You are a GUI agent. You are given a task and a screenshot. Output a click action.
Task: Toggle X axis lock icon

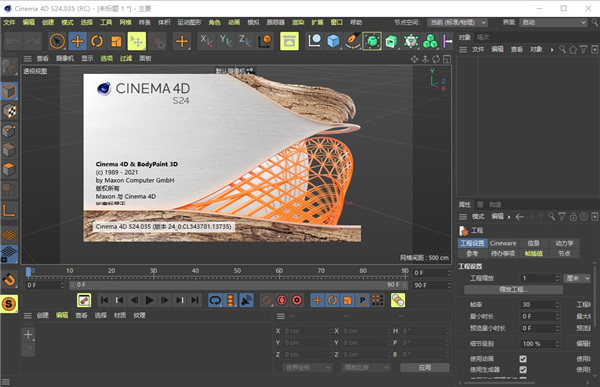pos(206,41)
